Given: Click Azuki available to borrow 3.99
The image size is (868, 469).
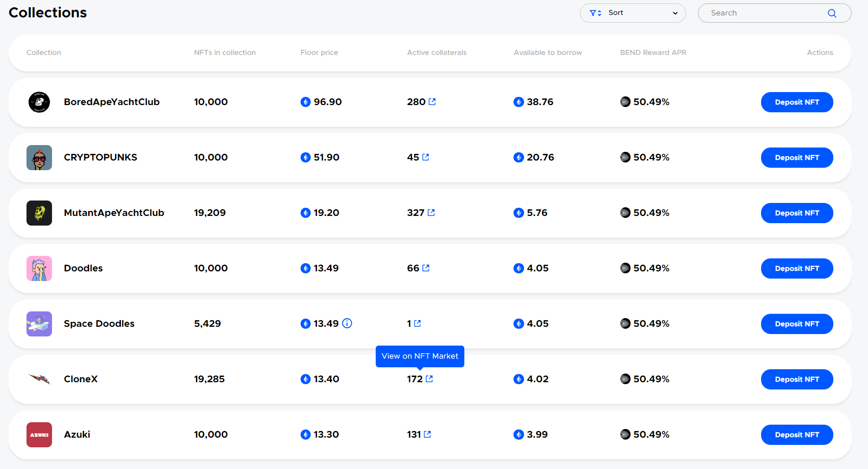Looking at the screenshot, I should coord(537,434).
